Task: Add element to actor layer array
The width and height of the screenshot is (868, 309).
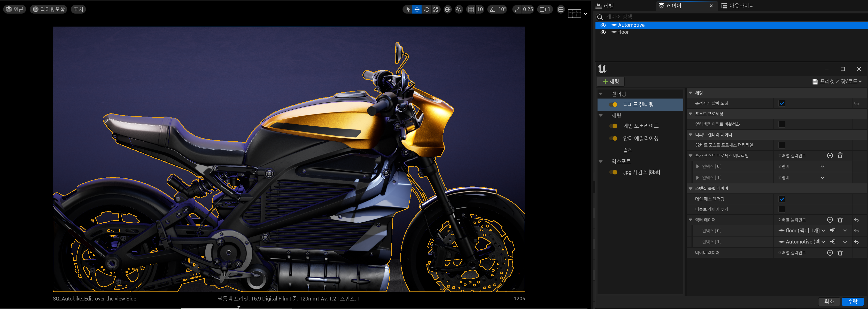Action: point(830,220)
